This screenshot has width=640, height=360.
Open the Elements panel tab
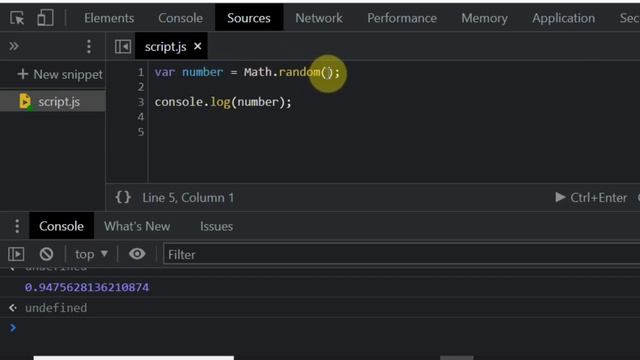pos(109,18)
